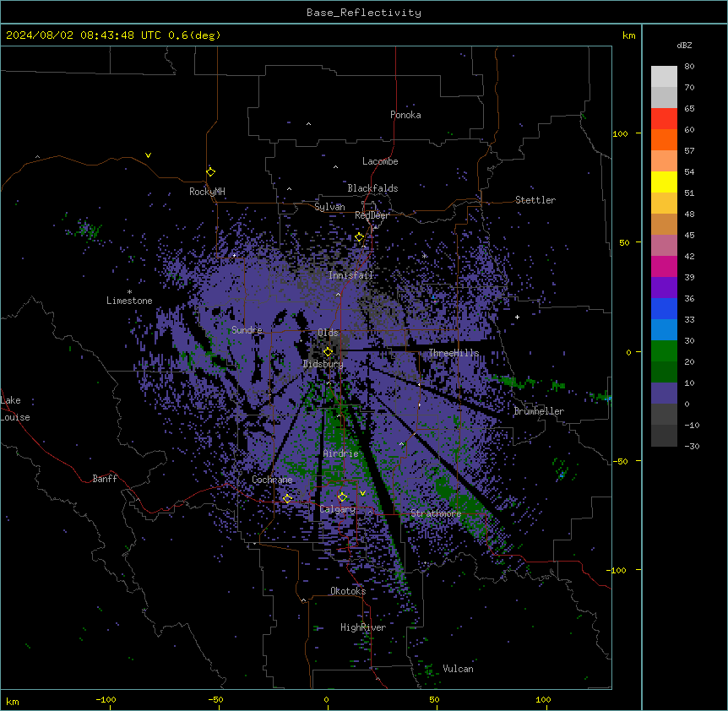728x711 pixels.
Task: Click the Sundre label
Action: pyautogui.click(x=247, y=330)
